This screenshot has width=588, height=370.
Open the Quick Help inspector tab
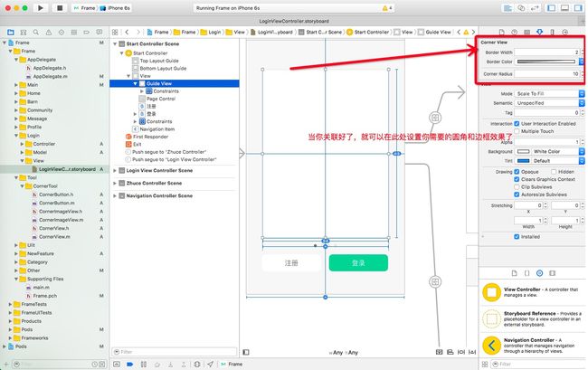pyautogui.click(x=515, y=33)
